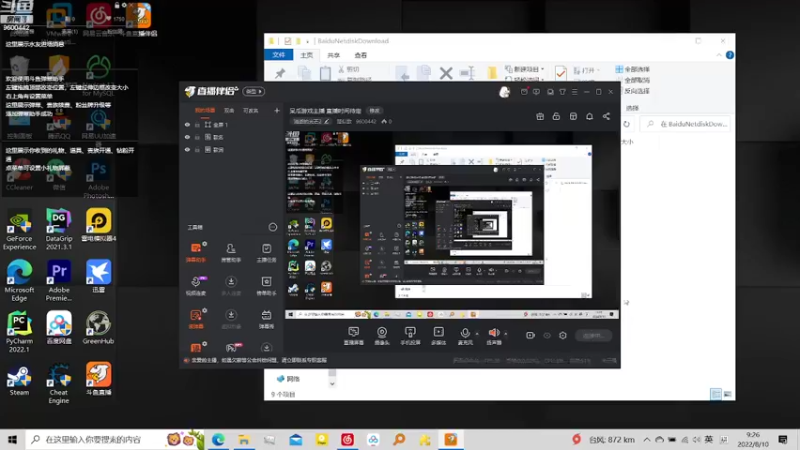Open the 打开 dropdown in Explorer ribbon
Viewport: 800px width, 450px height.
click(587, 70)
